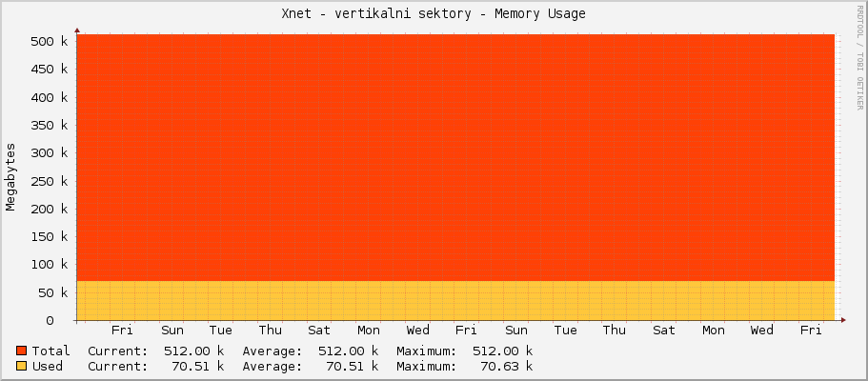
Task: Click the '100 k' y-axis label
Action: click(x=50, y=265)
